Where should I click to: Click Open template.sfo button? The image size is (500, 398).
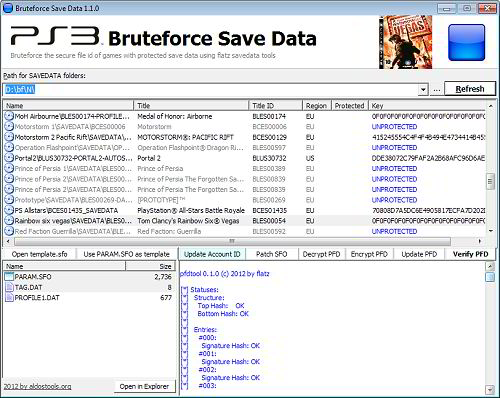pyautogui.click(x=39, y=254)
